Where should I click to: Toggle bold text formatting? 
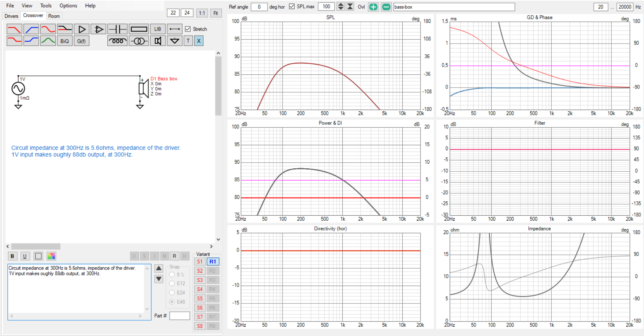pyautogui.click(x=12, y=256)
